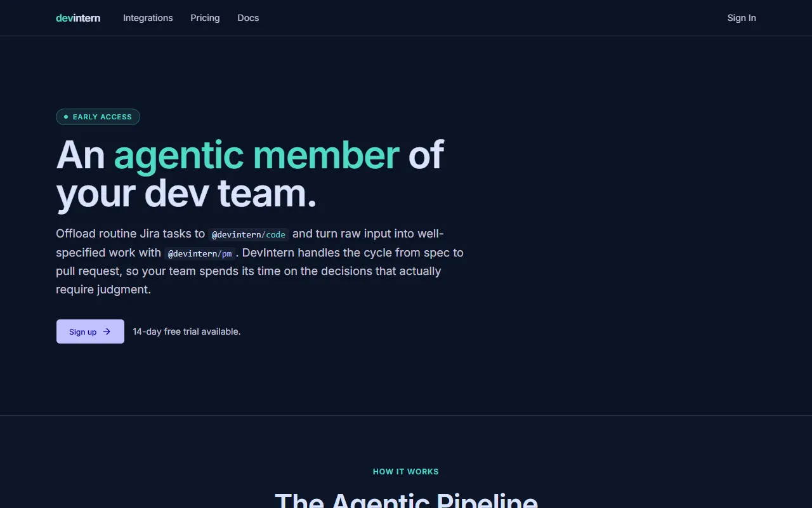Screen dimensions: 812x508
Task: Open the devintern logo home link
Action: (78, 18)
